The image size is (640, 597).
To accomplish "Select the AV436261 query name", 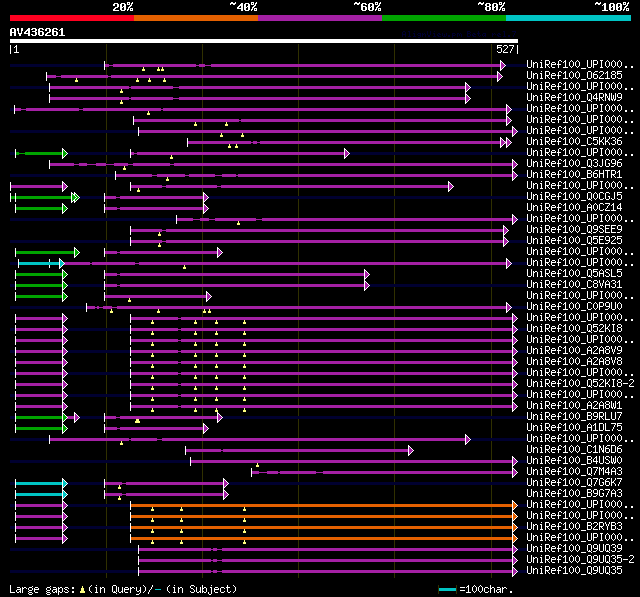I will [x=37, y=32].
